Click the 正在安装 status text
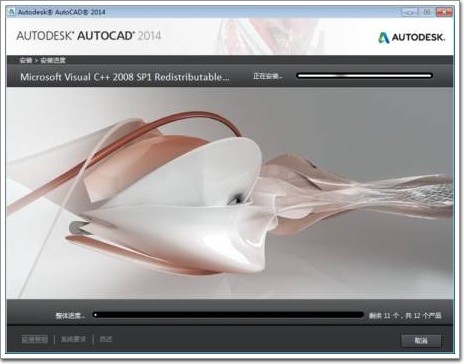464x364 pixels. pos(267,76)
